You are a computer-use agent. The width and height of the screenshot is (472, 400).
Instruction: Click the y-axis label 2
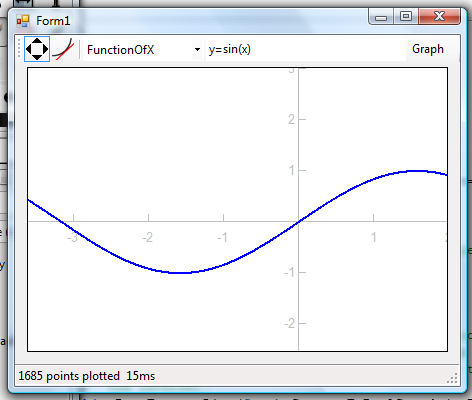click(291, 119)
